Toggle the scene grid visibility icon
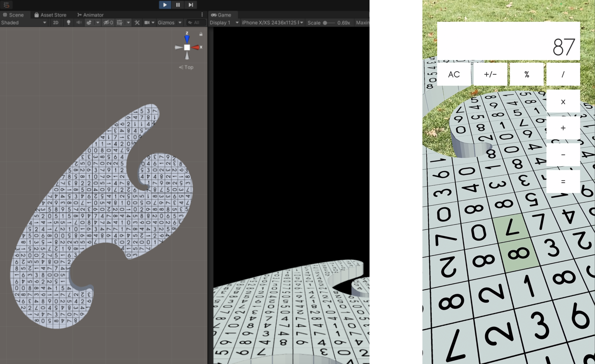 coord(120,23)
